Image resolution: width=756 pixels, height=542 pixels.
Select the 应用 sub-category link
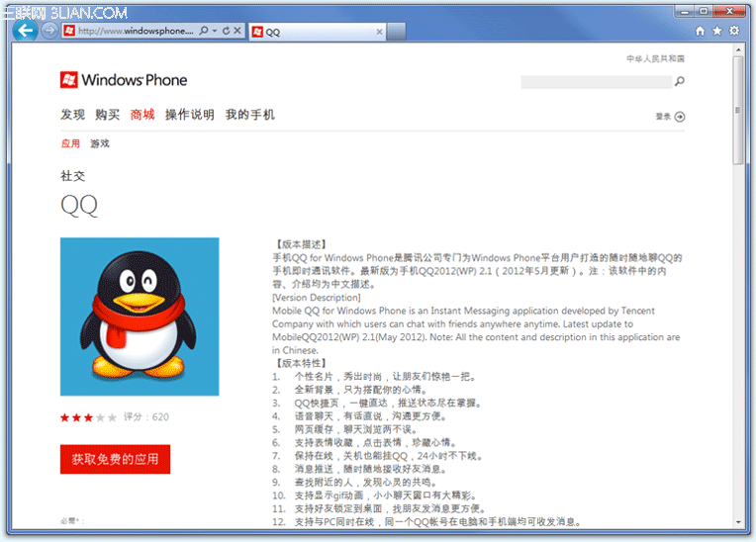tap(70, 143)
